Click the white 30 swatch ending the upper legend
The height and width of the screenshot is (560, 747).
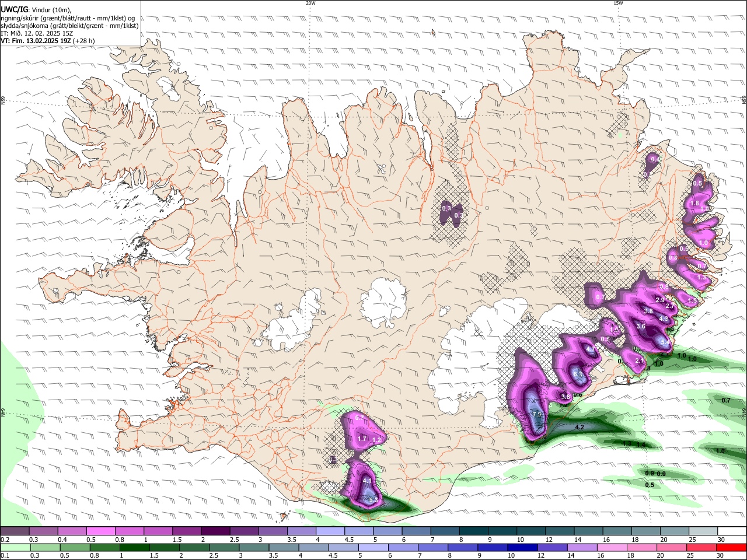732,531
